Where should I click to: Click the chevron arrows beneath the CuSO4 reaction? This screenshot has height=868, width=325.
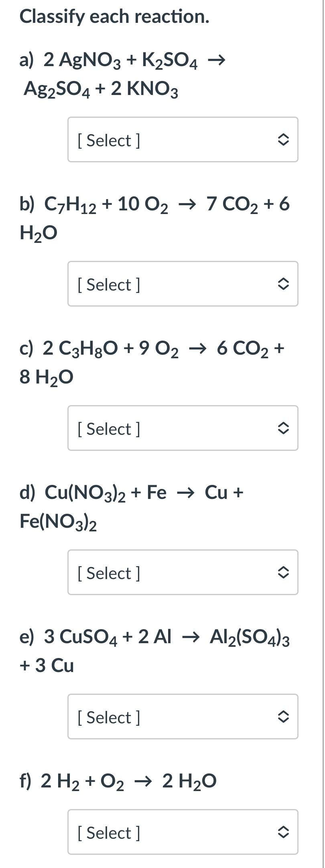[x=283, y=717]
